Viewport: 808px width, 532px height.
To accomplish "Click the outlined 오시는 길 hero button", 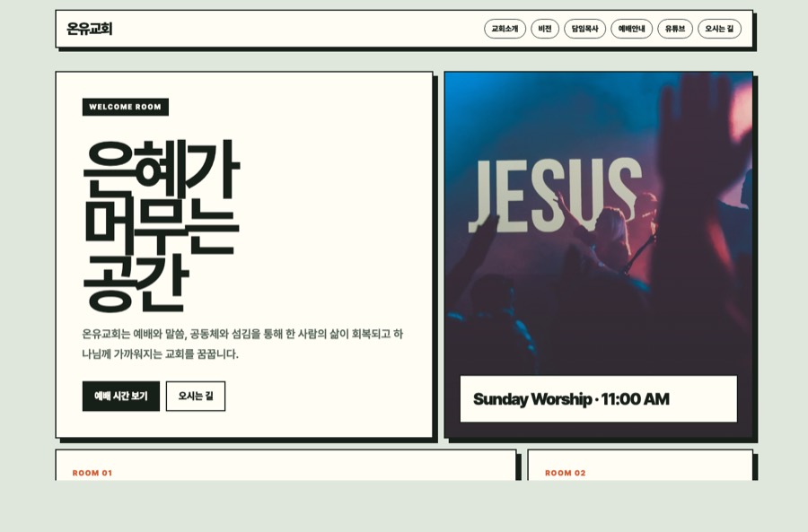I will (x=196, y=396).
